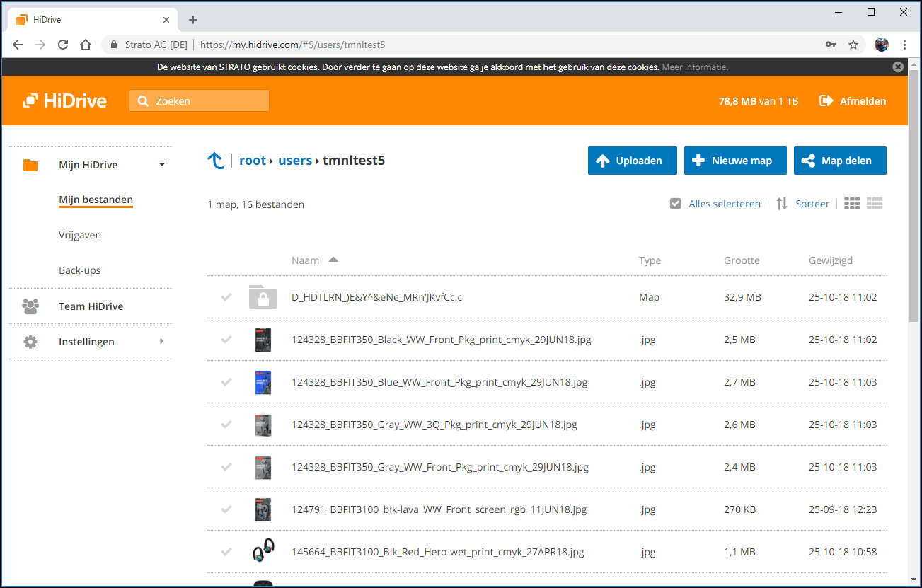
Task: Click locked folder icon of D_HDTLRN map
Action: click(x=263, y=297)
